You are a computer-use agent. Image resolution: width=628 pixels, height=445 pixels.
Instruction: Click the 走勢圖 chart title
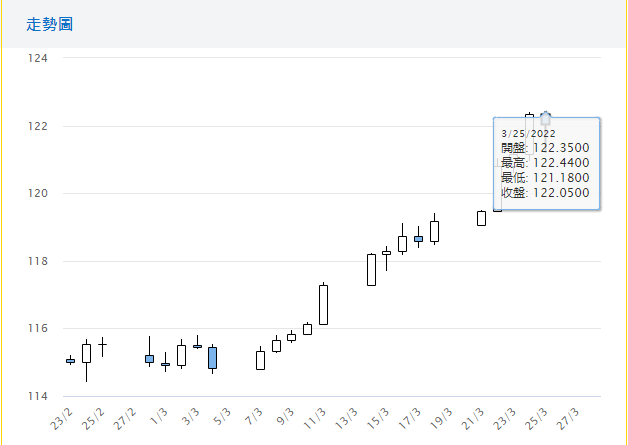tap(50, 23)
